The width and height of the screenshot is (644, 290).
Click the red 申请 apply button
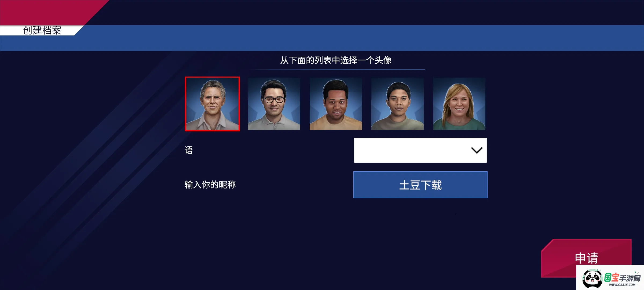[586, 258]
